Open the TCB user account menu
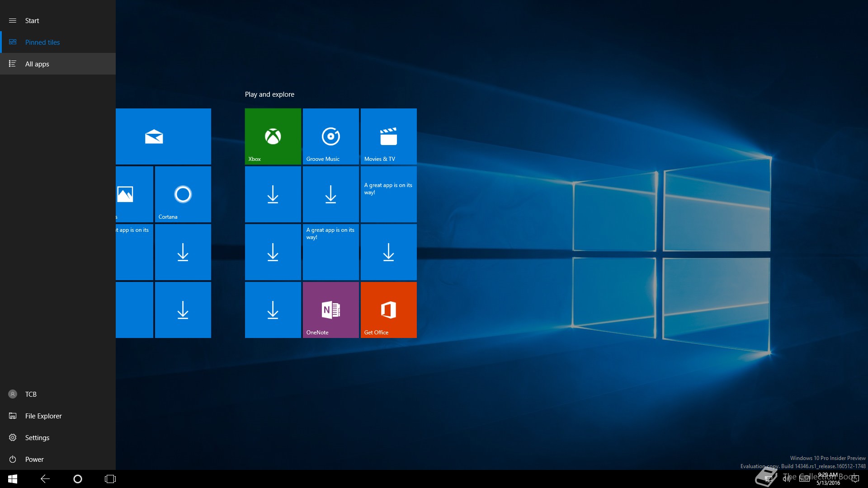 coord(31,394)
